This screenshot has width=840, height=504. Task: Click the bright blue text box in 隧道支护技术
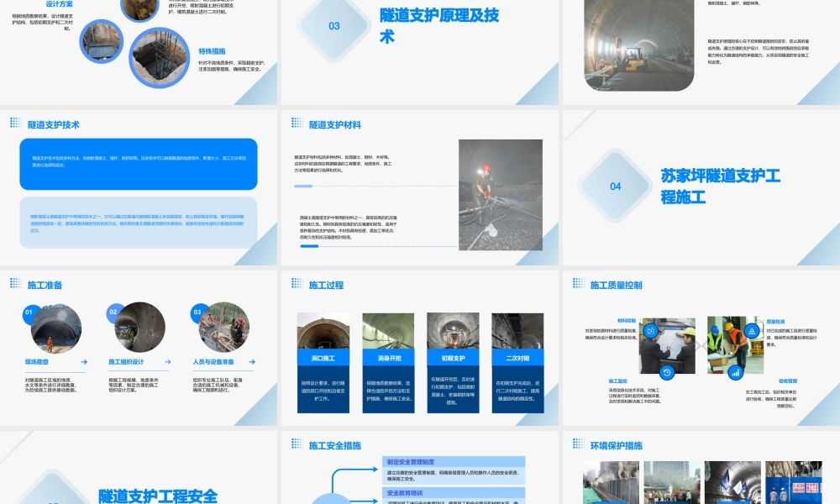[139, 164]
